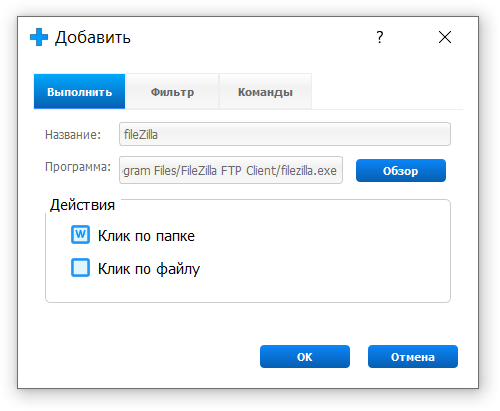Click the question mark help button
500x411 pixels.
click(380, 37)
